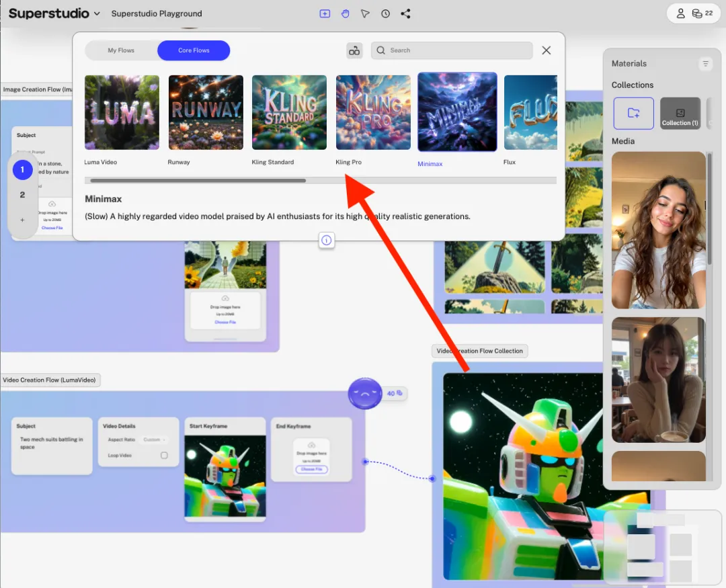Switch to My Flows tab
Screen dimensions: 726x588
[121, 50]
